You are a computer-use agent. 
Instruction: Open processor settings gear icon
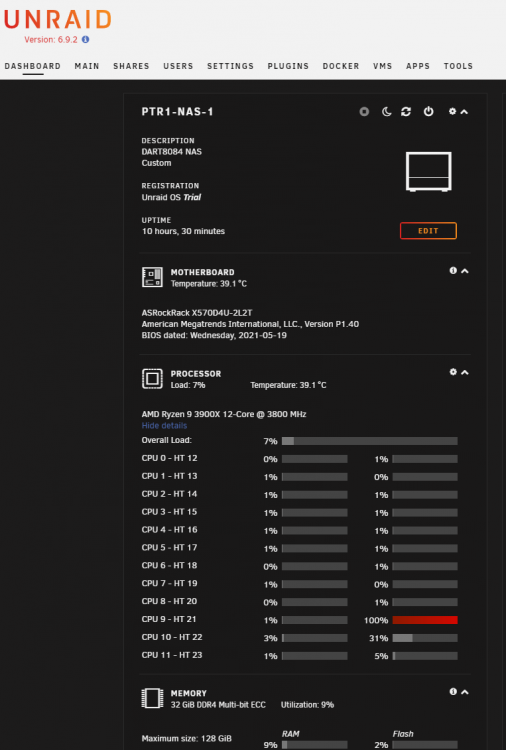click(453, 372)
